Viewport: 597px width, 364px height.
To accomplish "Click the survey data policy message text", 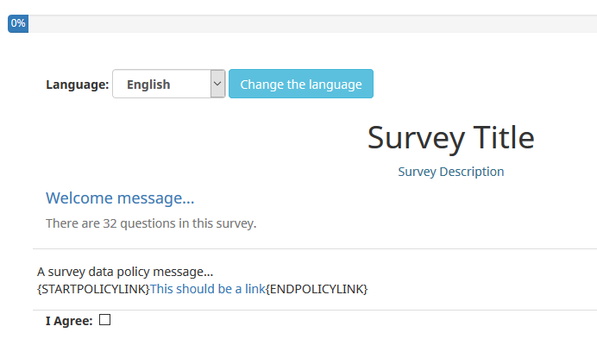I will (125, 272).
